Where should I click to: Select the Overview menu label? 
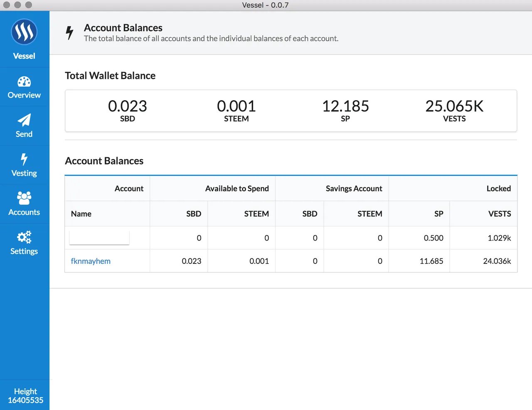pyautogui.click(x=24, y=95)
